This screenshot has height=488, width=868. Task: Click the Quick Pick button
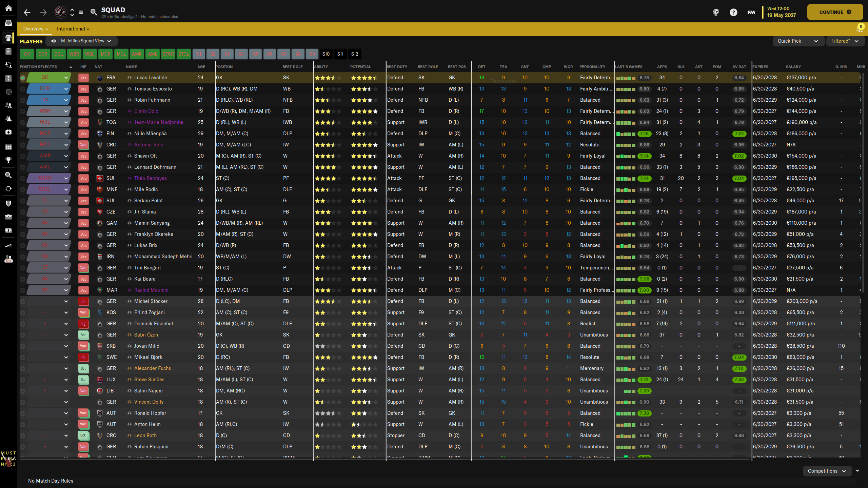coord(789,41)
